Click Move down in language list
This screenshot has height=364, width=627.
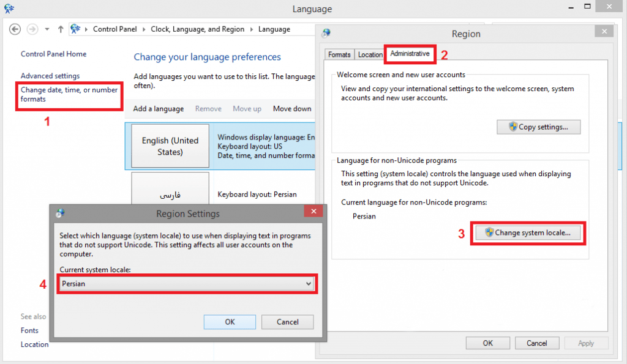292,109
